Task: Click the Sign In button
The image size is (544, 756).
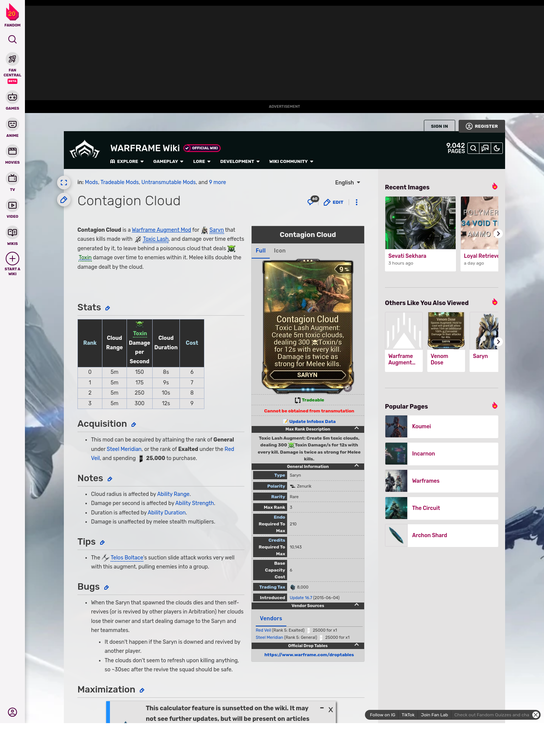Action: click(439, 126)
